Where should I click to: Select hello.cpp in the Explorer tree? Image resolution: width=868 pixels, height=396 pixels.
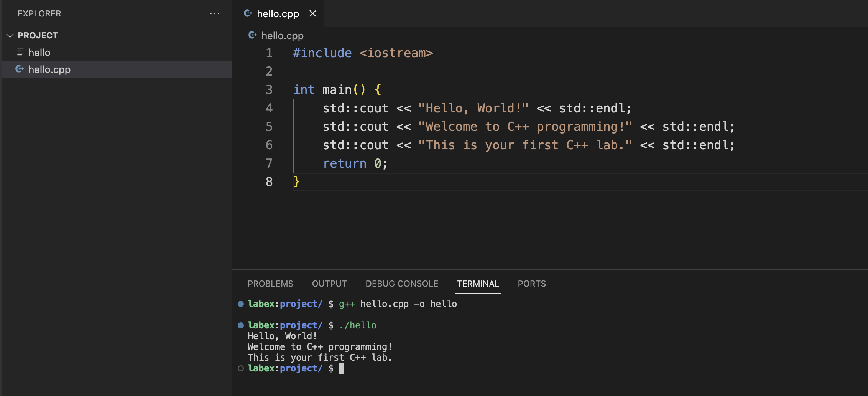[x=49, y=69]
